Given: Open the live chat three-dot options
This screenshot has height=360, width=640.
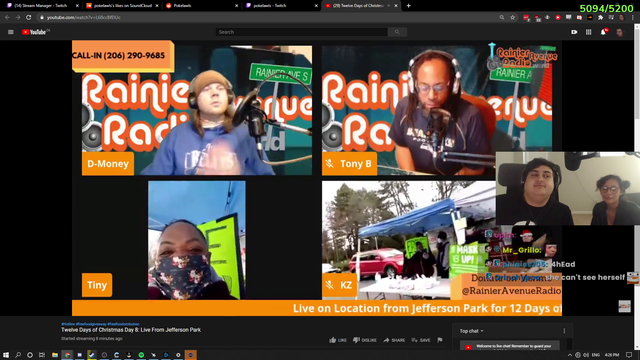Looking at the screenshot, I should [564, 331].
